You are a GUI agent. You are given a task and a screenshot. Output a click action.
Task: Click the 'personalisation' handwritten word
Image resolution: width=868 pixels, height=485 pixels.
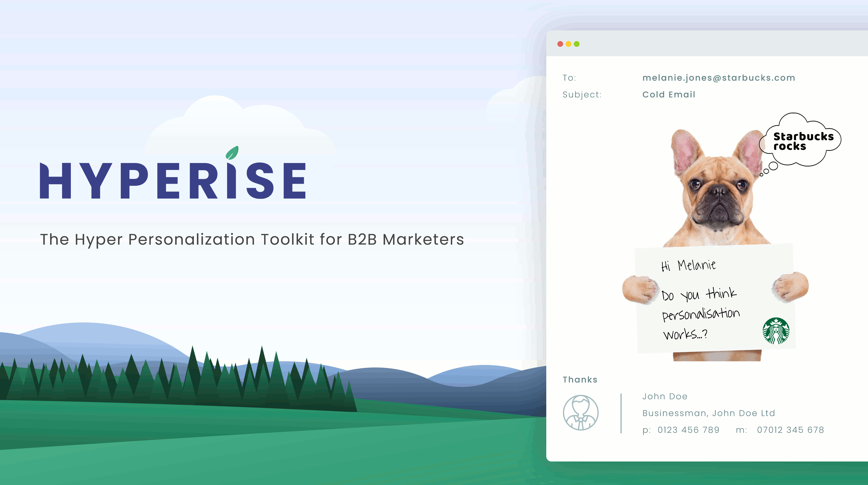pos(701,314)
